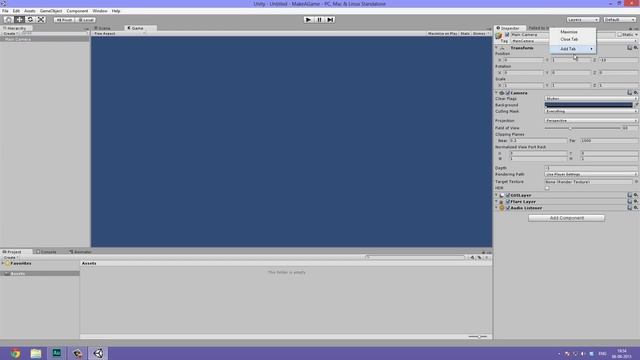Image resolution: width=640 pixels, height=360 pixels.
Task: Select the Move (translate) tool
Action: [19, 20]
